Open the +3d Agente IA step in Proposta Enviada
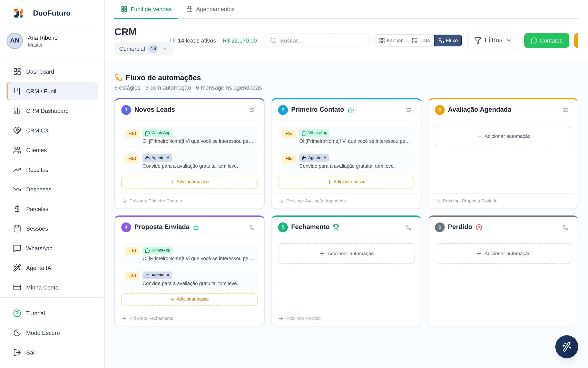Screen dimensions: 588x368 click(x=189, y=279)
